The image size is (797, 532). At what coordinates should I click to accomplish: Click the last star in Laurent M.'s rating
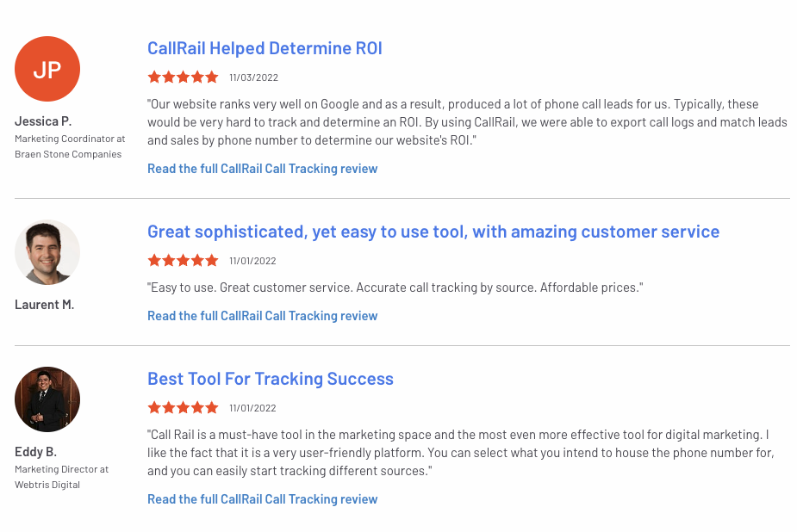pyautogui.click(x=212, y=260)
